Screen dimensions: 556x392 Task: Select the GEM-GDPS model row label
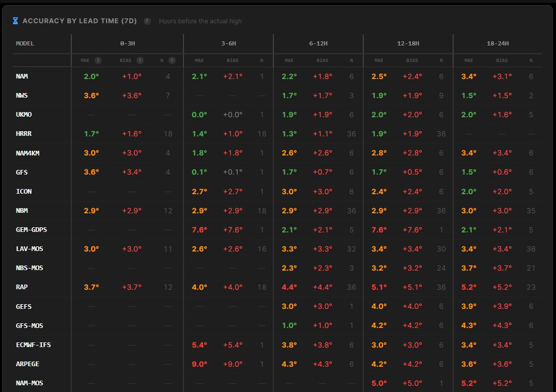pos(31,230)
